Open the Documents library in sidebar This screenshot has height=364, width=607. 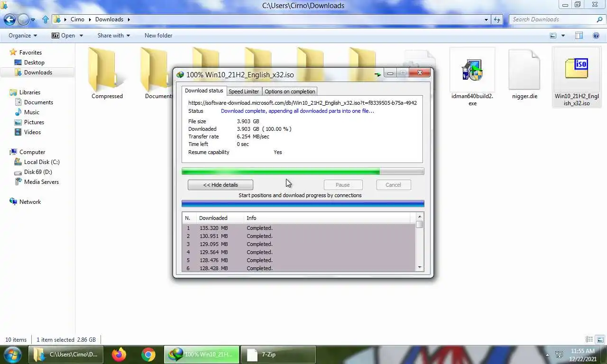[38, 102]
